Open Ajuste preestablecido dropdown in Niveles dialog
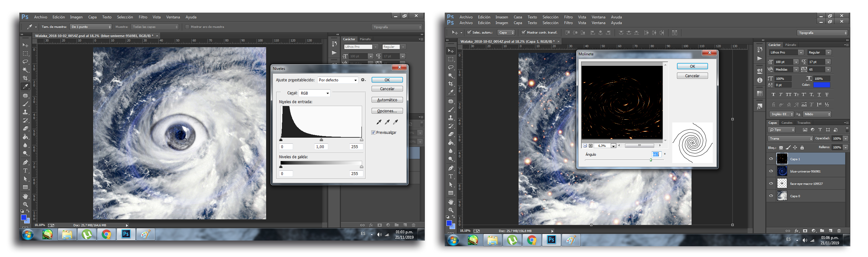Screen dimensions: 868x257 (x=338, y=80)
